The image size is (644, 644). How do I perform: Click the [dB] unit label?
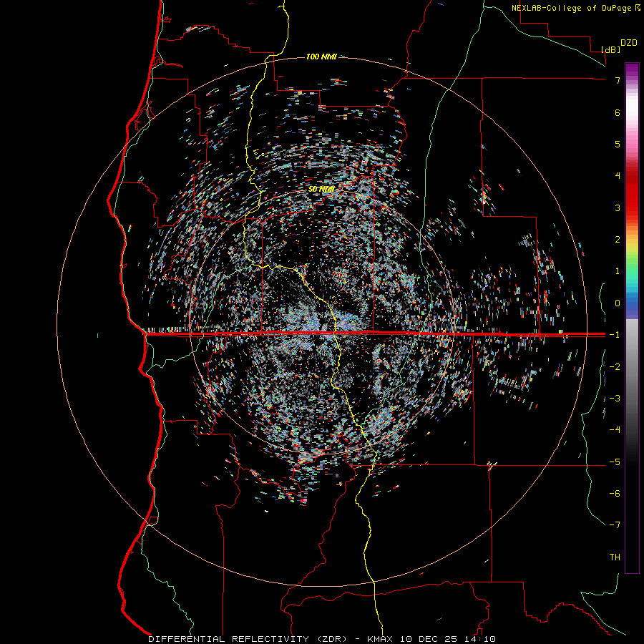611,49
